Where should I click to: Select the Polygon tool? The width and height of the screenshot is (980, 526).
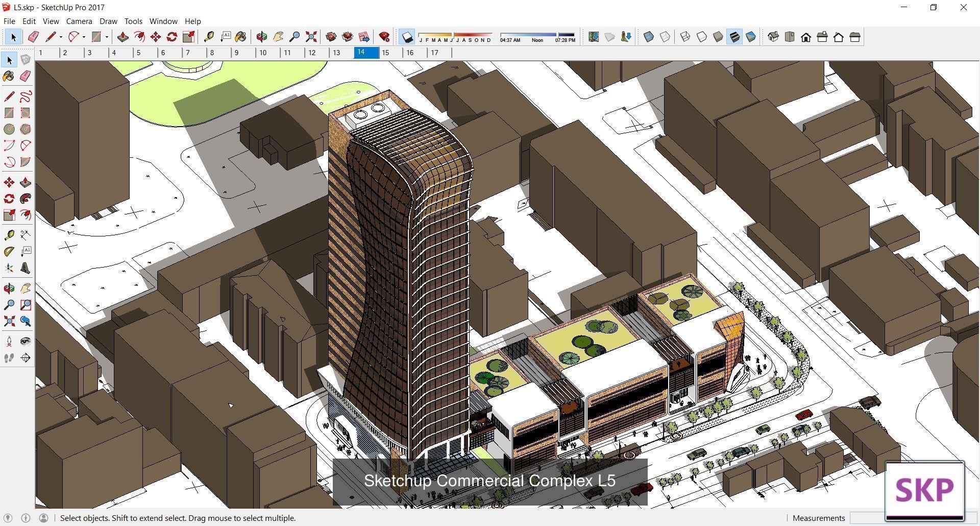26,129
